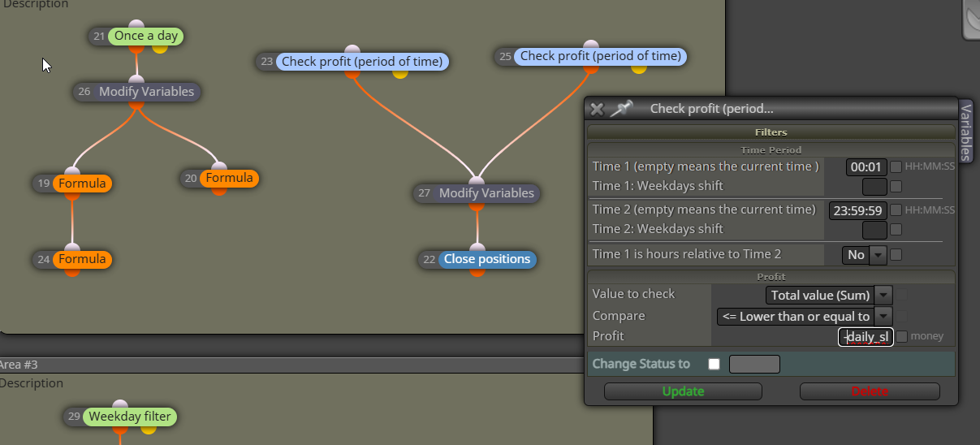980x445 pixels.
Task: Tick the checkbox next to Time 2 field
Action: pyautogui.click(x=896, y=210)
